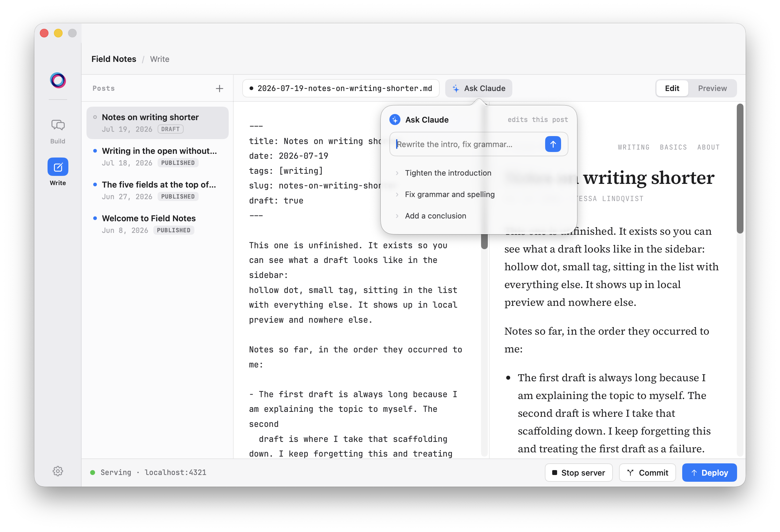The width and height of the screenshot is (780, 532).
Task: Click the 'edits this post' label
Action: (x=537, y=120)
